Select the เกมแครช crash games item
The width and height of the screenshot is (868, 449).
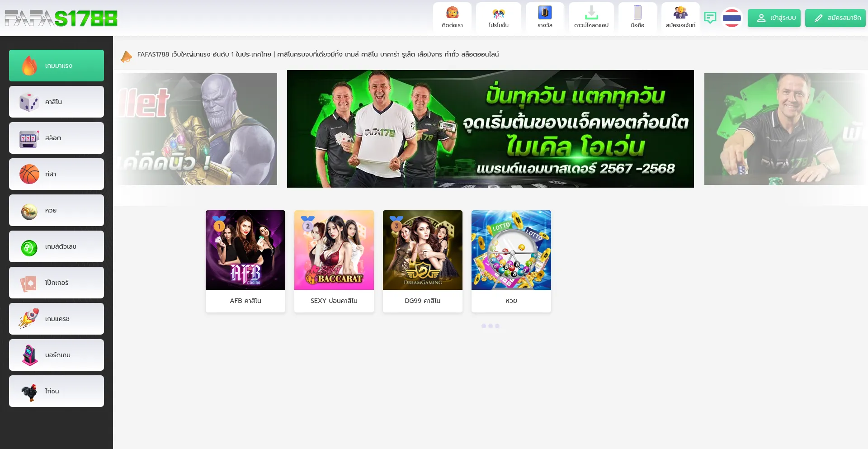pos(57,319)
